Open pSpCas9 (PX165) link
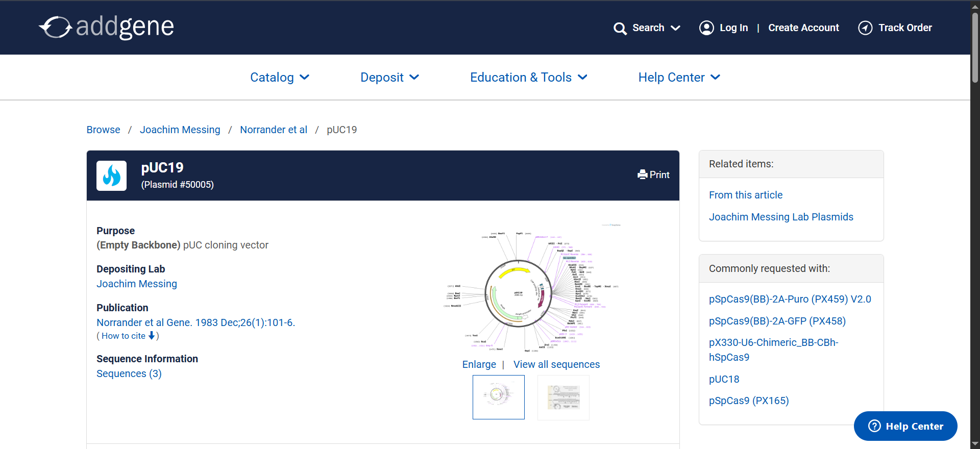980x449 pixels. coord(749,401)
